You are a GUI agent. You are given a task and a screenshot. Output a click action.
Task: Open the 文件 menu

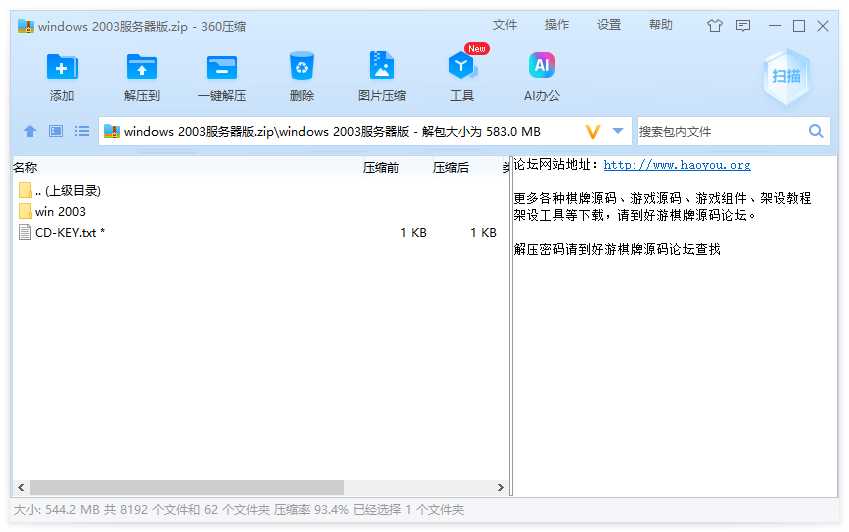coord(505,25)
